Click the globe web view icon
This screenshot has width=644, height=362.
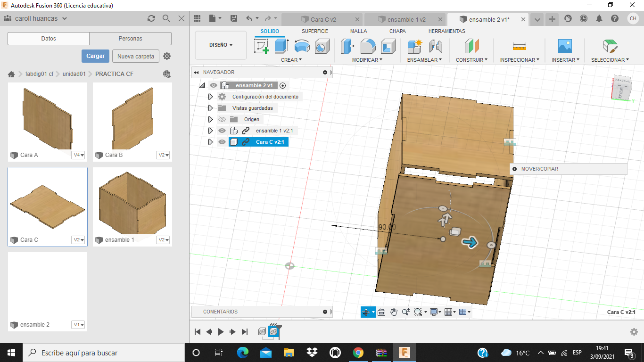[x=166, y=74]
